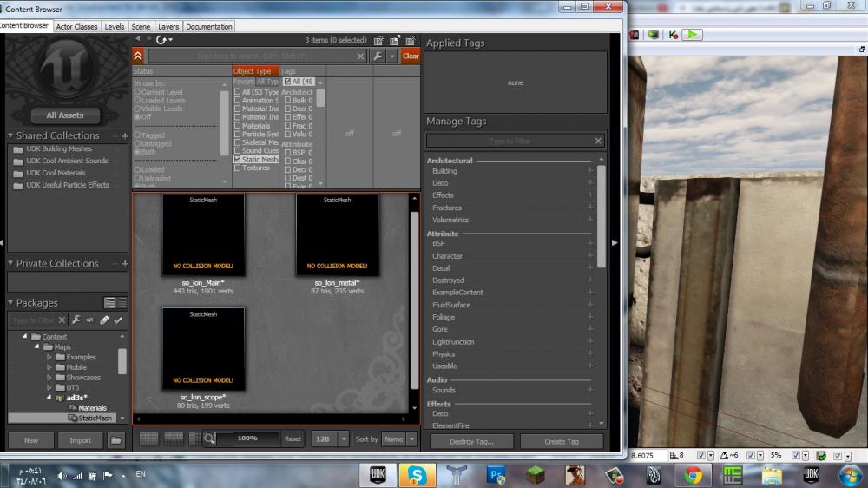
Task: Open the folder browse button beside Import
Action: pyautogui.click(x=116, y=440)
